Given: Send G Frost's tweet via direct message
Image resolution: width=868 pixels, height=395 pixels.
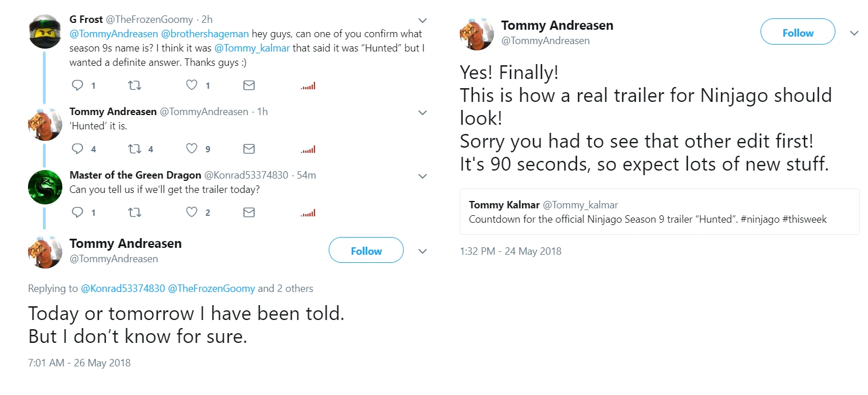Looking at the screenshot, I should coord(249,85).
